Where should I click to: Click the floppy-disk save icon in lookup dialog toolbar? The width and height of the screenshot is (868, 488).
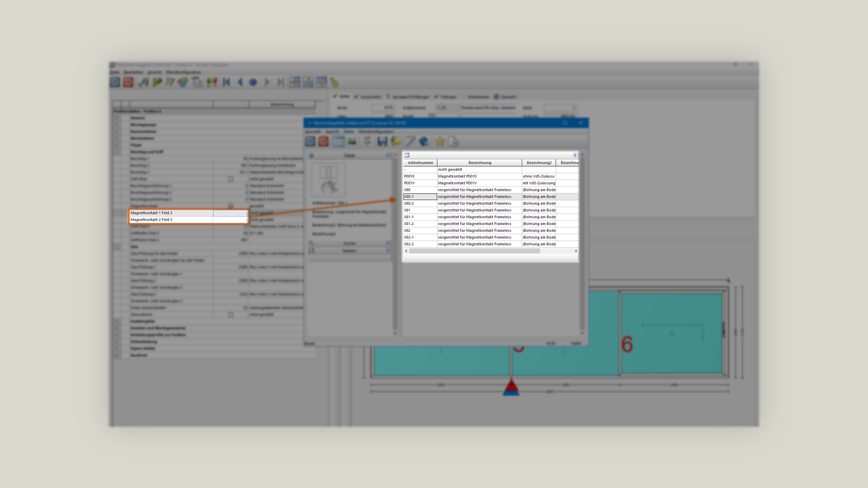pyautogui.click(x=382, y=141)
